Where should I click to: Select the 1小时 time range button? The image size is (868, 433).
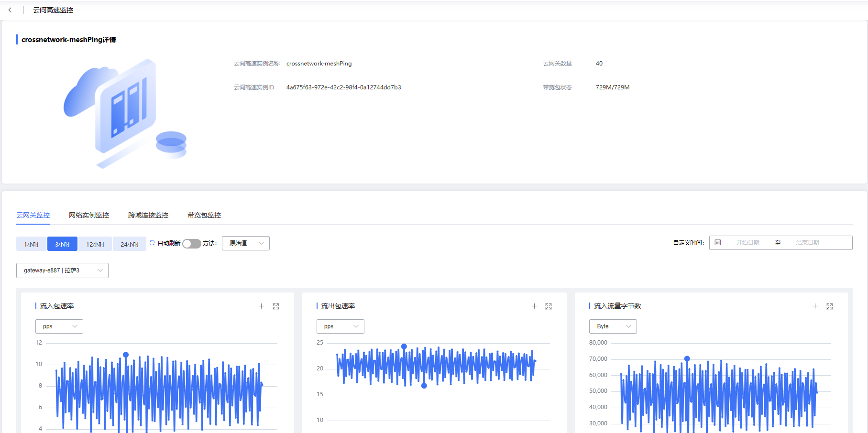point(31,244)
